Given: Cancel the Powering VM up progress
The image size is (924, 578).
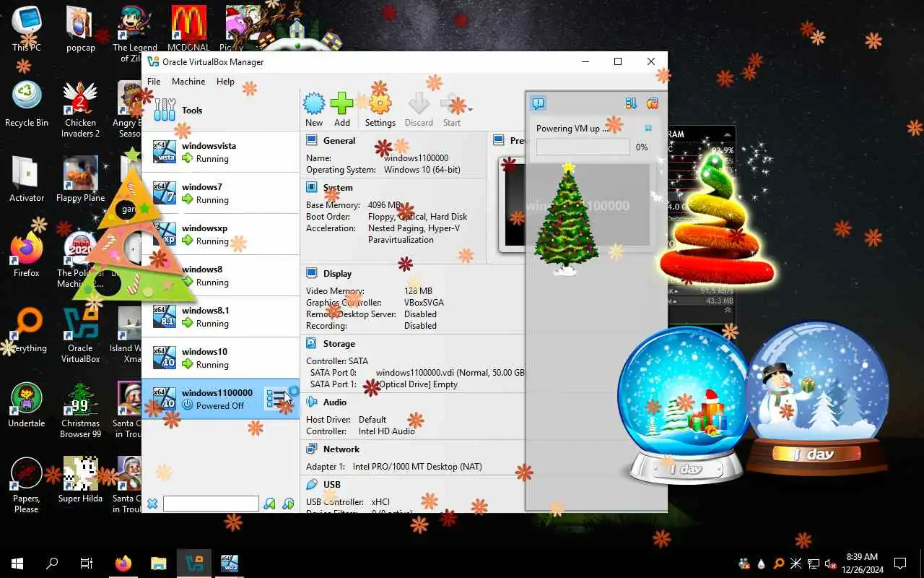Looking at the screenshot, I should click(x=648, y=129).
